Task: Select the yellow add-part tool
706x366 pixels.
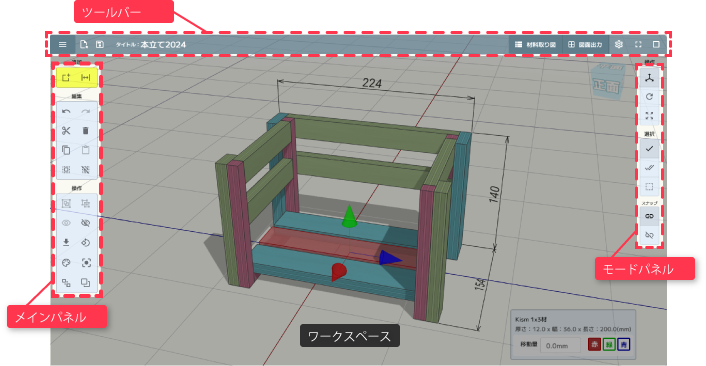Action: point(66,78)
